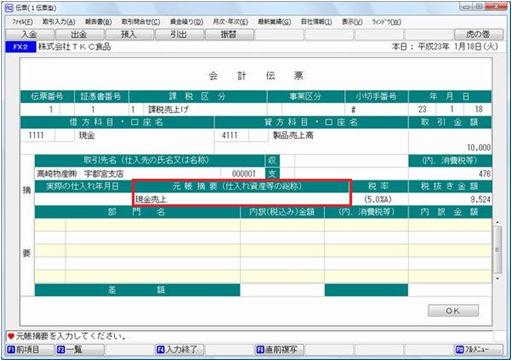Image resolution: width=512 pixels, height=361 pixels.
Task: Click the F4 入力終了 function key button
Action: (x=180, y=349)
